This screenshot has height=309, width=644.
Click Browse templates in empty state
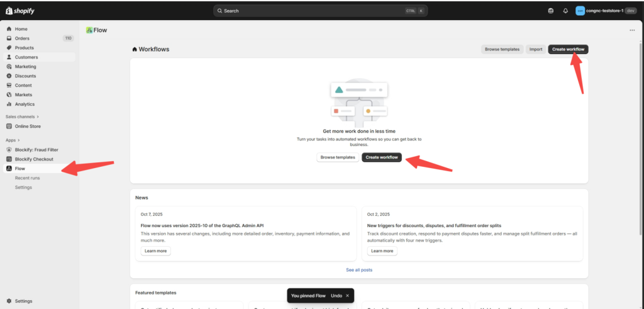pos(338,157)
